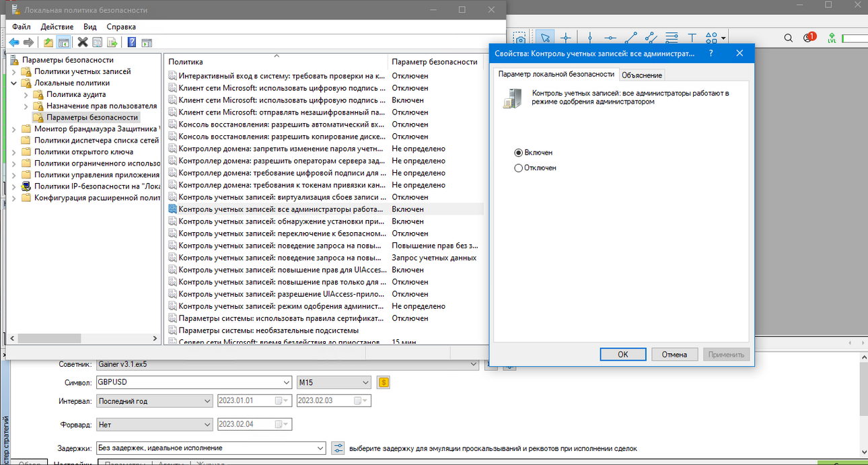Select policy Консоль восстановления: разрешить автоматический вход
Viewport: 868px width, 465px height.
[x=282, y=124]
